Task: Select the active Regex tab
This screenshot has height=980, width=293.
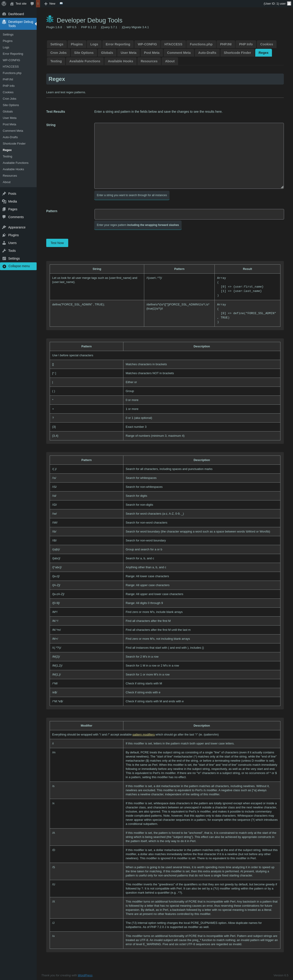Action: tap(263, 53)
